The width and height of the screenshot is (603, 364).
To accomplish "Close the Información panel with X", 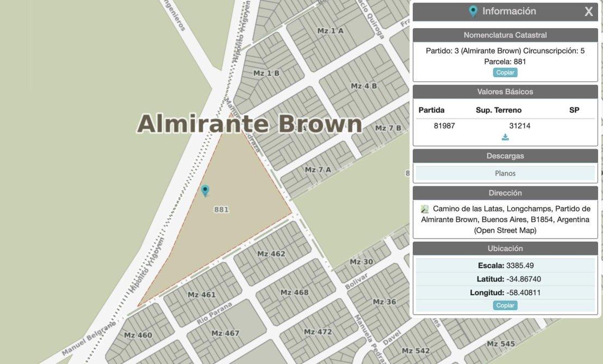I will [x=588, y=12].
